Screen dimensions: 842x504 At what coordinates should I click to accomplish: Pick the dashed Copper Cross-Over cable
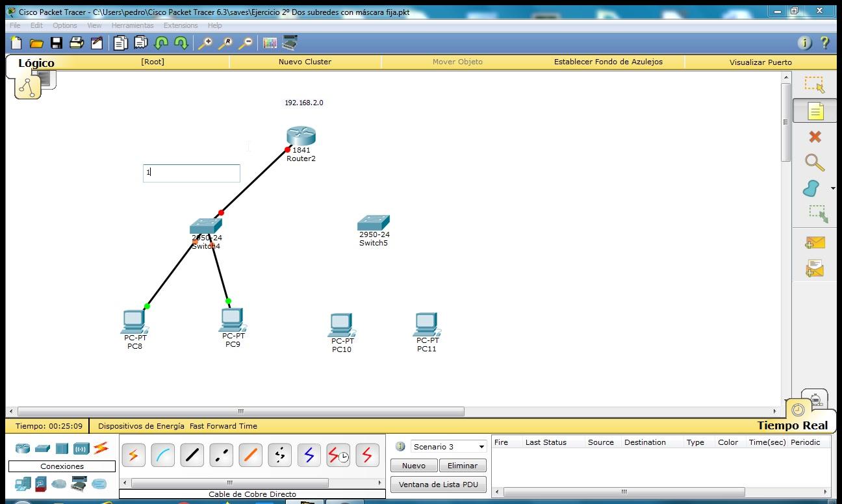tap(221, 456)
